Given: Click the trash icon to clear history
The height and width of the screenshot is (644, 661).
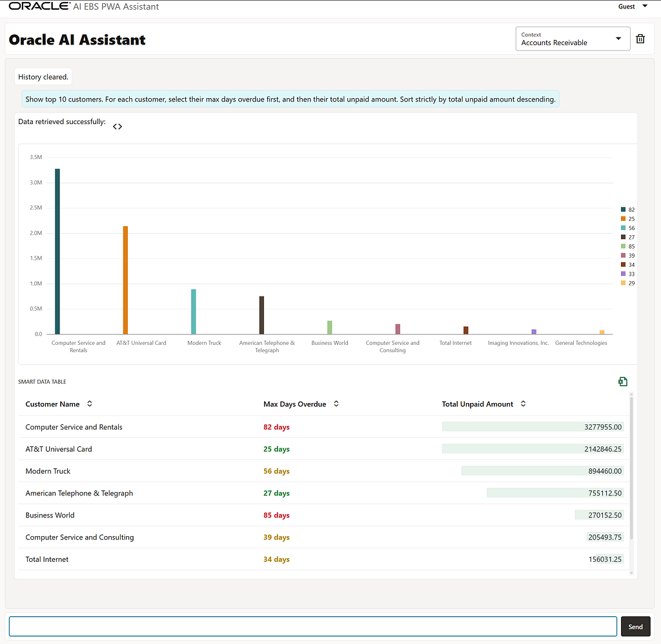Looking at the screenshot, I should coord(640,39).
